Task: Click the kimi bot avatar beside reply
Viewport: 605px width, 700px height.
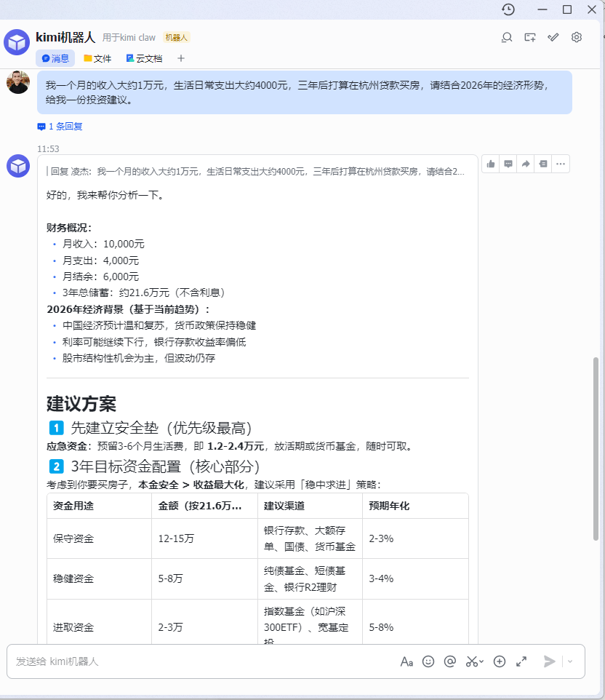Action: coord(18,166)
